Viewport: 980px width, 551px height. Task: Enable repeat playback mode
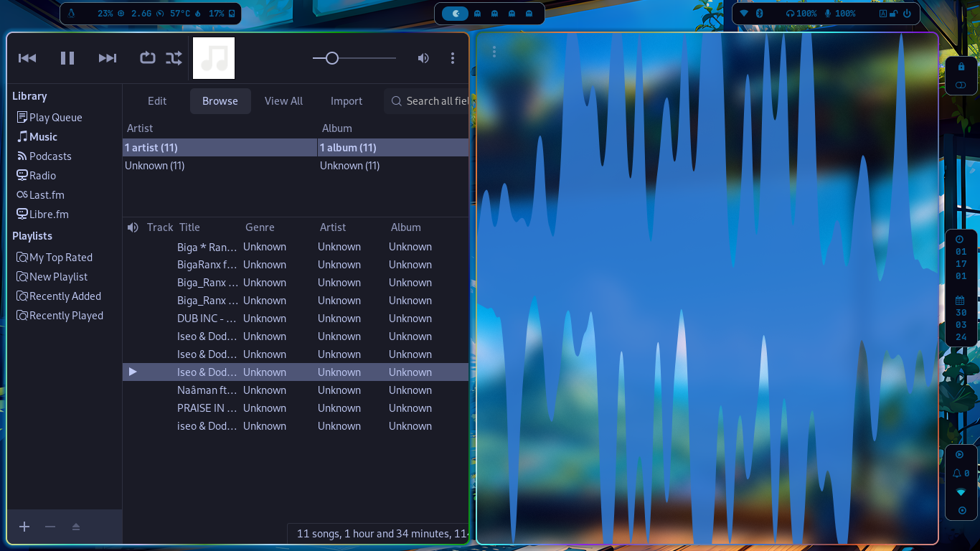[147, 58]
